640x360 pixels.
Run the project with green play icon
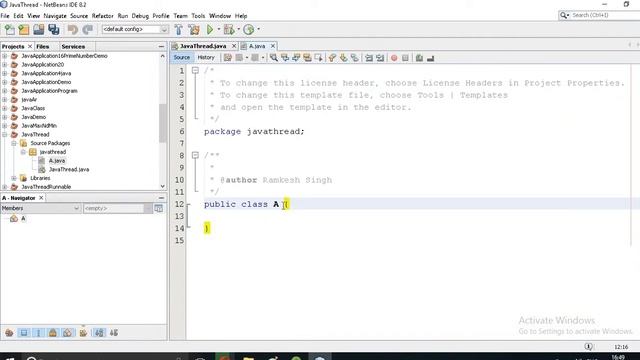click(x=210, y=29)
